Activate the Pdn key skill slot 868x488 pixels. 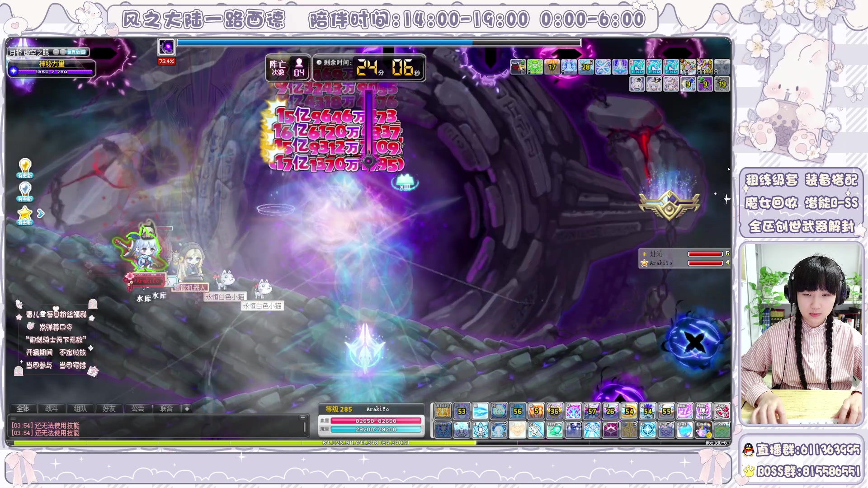tap(722, 430)
